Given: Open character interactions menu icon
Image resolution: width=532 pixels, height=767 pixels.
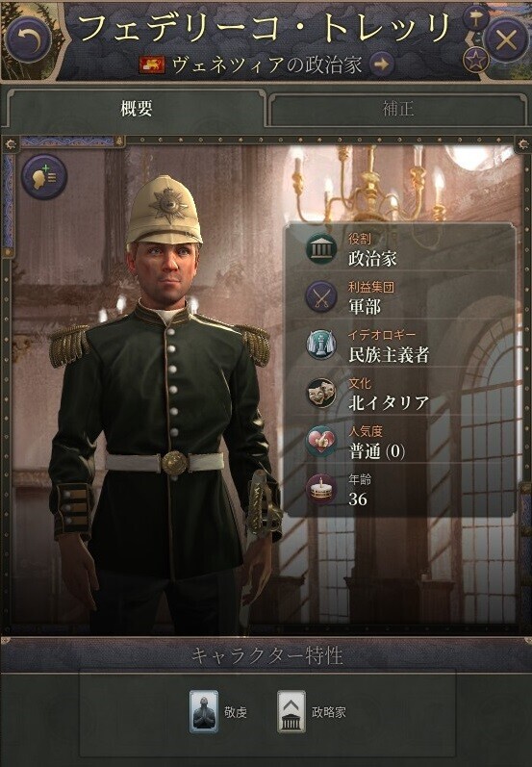Looking at the screenshot, I should pos(44,176).
